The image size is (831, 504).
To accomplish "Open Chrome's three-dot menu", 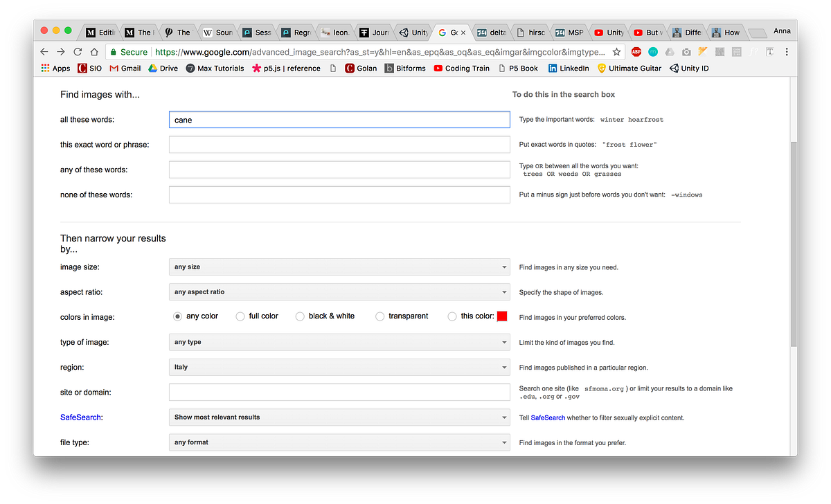I will pyautogui.click(x=787, y=52).
